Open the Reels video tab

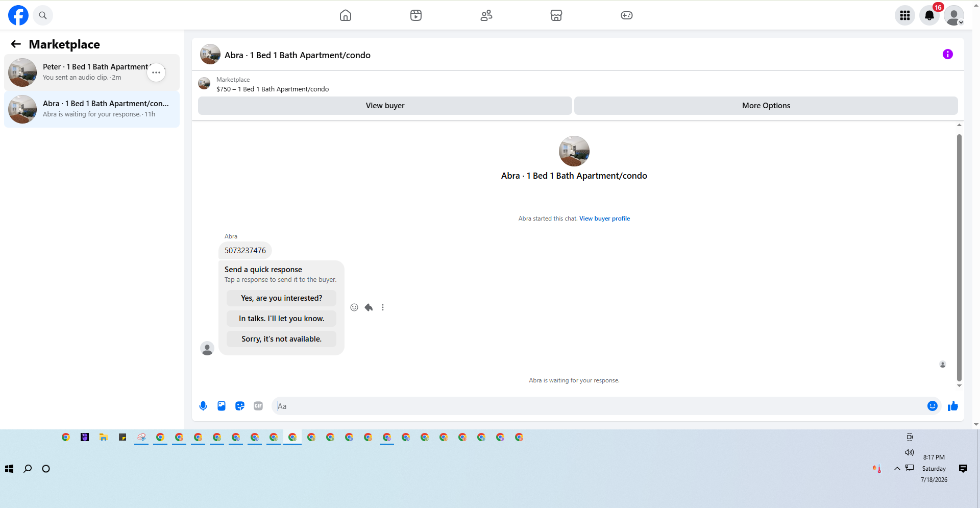pyautogui.click(x=416, y=15)
